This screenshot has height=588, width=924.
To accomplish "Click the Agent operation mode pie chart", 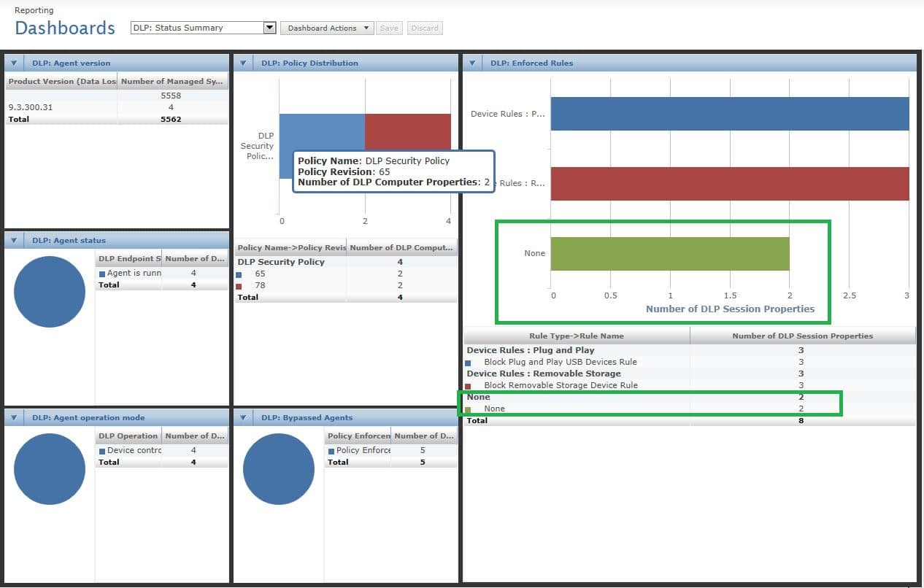I will (x=50, y=469).
